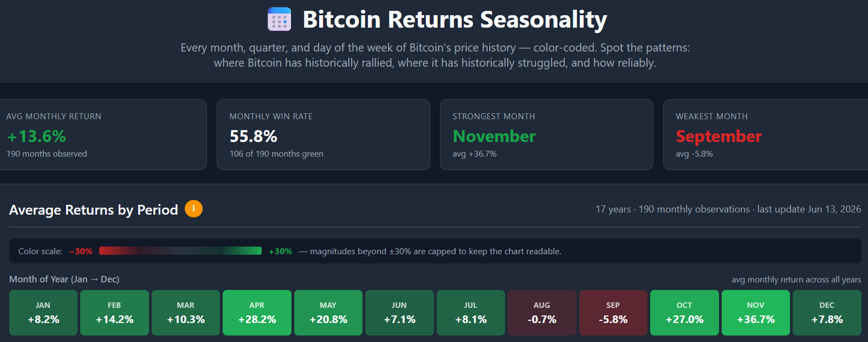Select the FEB +14.2% month cell
The width and height of the screenshot is (868, 342).
point(114,313)
